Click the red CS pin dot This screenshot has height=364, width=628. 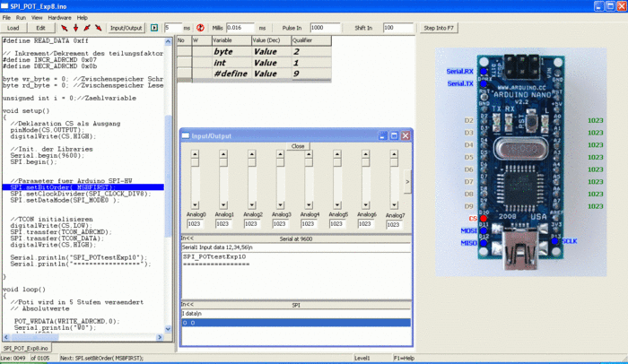484,218
